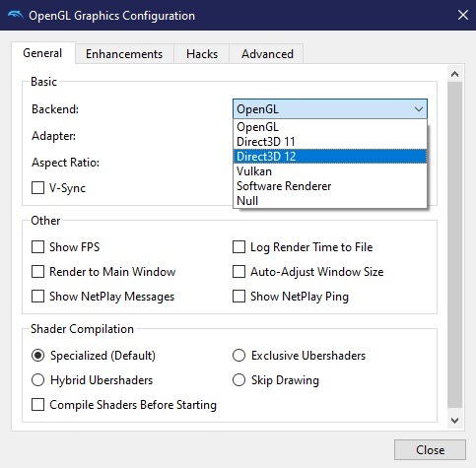Click the vertical scrollbar thumb
Viewport: 476px width, 468px height.
(x=454, y=244)
